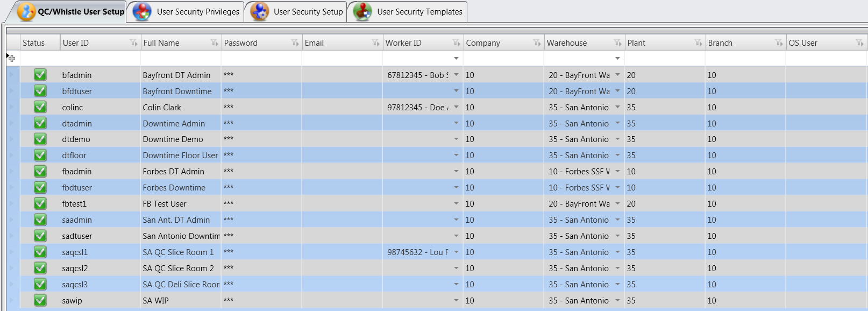Toggle status checkbox for saqcsl1
The image size is (868, 311).
[x=40, y=252]
